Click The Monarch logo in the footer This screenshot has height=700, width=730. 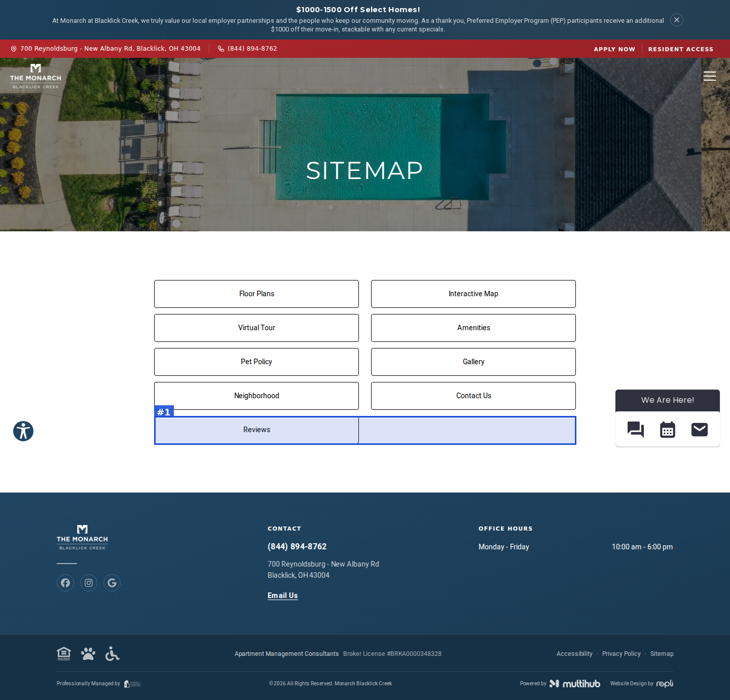pos(82,538)
